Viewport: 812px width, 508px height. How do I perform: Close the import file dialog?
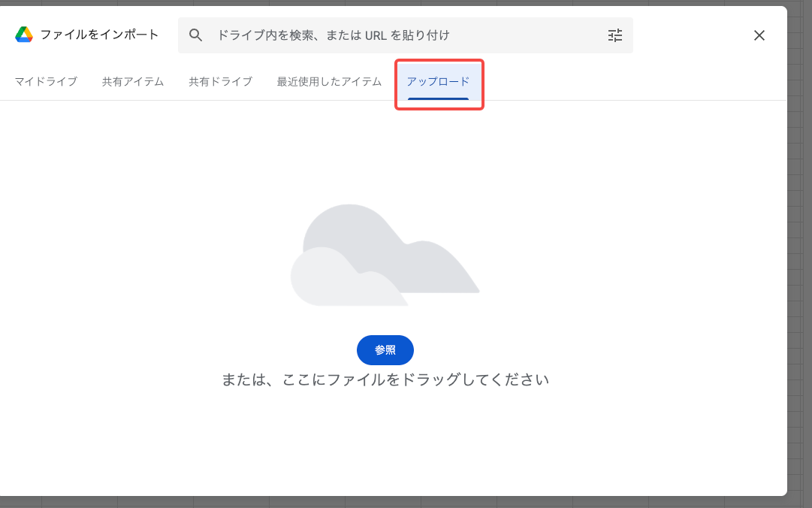(x=759, y=35)
